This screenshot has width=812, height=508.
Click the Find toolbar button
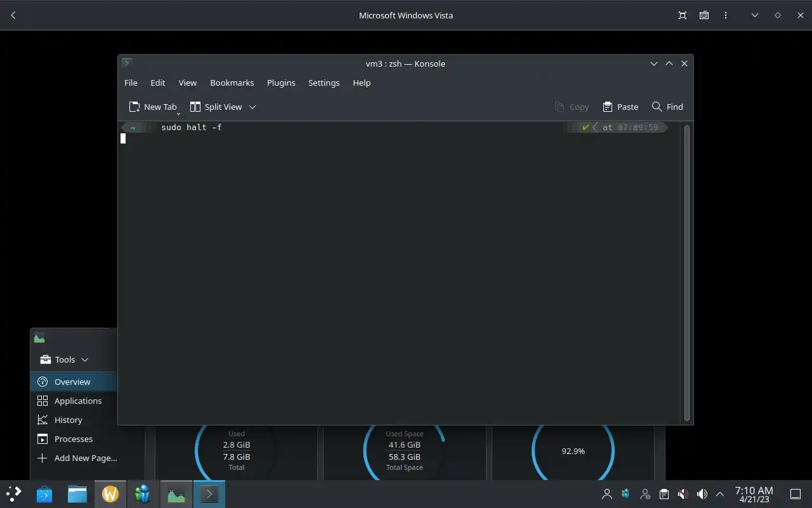pos(667,107)
